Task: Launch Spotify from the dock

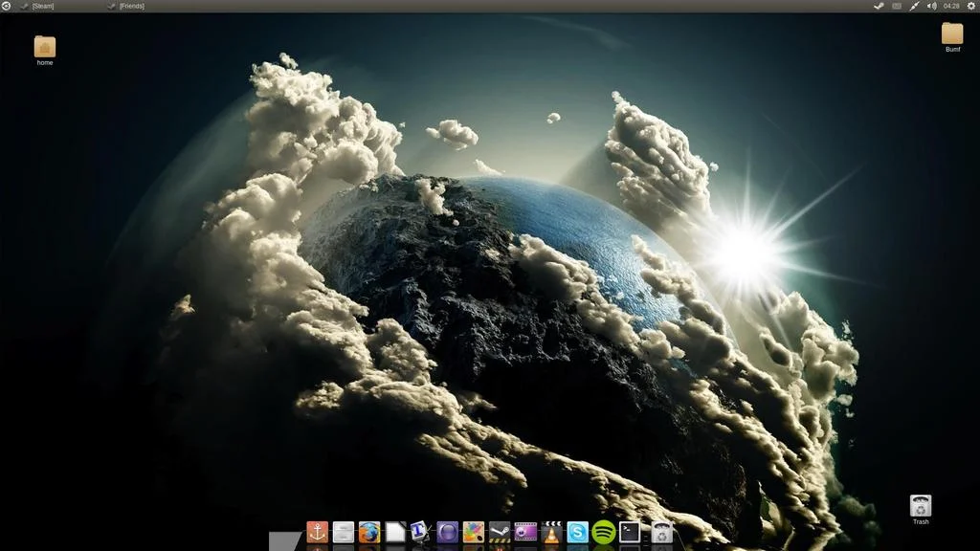Action: (x=604, y=532)
